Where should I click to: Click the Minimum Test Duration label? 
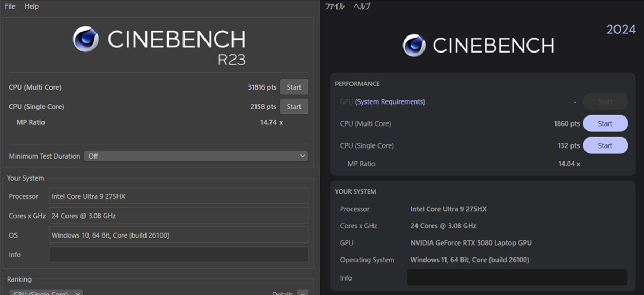click(45, 156)
